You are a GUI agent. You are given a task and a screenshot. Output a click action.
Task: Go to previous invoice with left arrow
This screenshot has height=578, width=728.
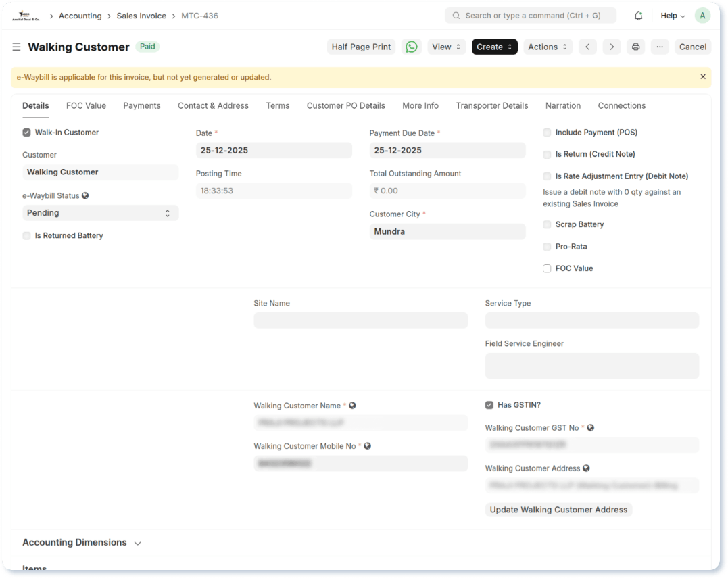[587, 47]
